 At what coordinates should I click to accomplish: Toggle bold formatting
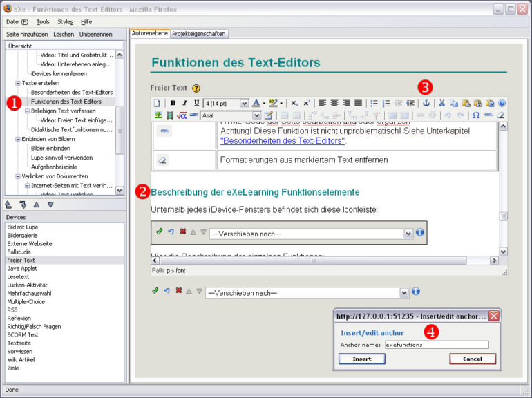click(173, 103)
